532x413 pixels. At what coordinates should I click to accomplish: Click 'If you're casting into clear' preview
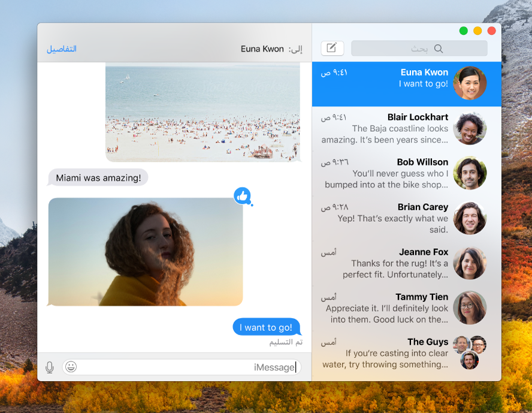pos(397,353)
